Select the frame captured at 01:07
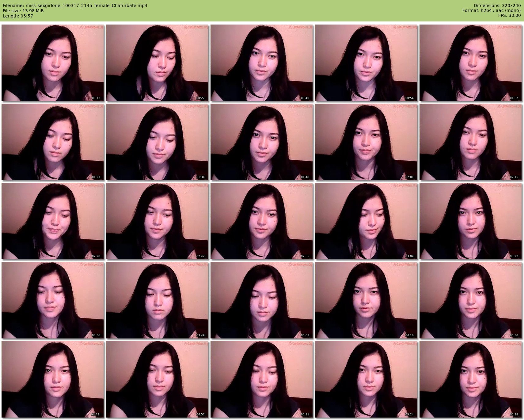Screen dimensions: 524x420 471,63
